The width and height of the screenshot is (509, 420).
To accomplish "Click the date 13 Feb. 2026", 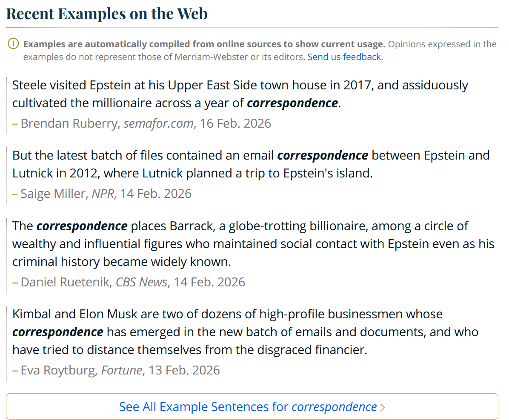I will [184, 370].
